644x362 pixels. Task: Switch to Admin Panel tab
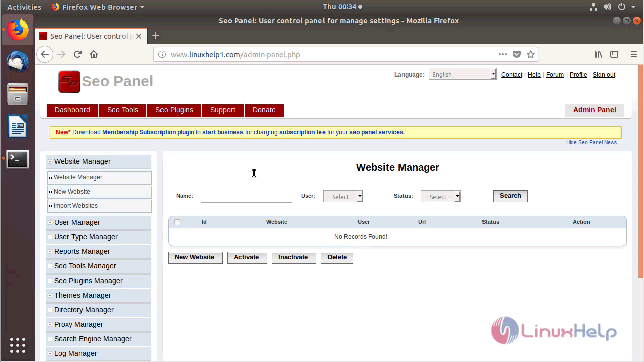click(595, 110)
